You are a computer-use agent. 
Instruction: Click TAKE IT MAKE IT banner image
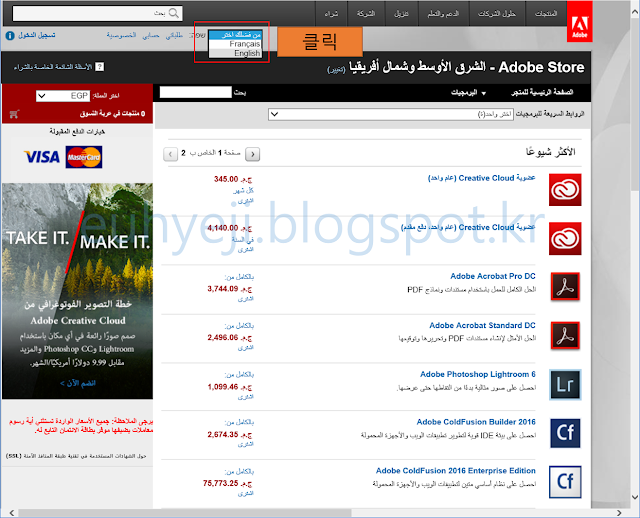(x=78, y=291)
